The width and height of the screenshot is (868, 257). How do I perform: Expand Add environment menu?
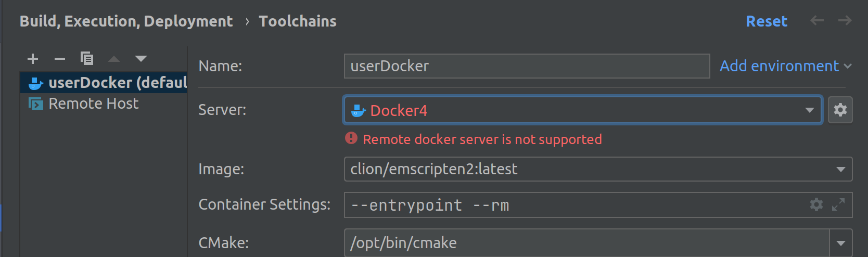click(786, 66)
